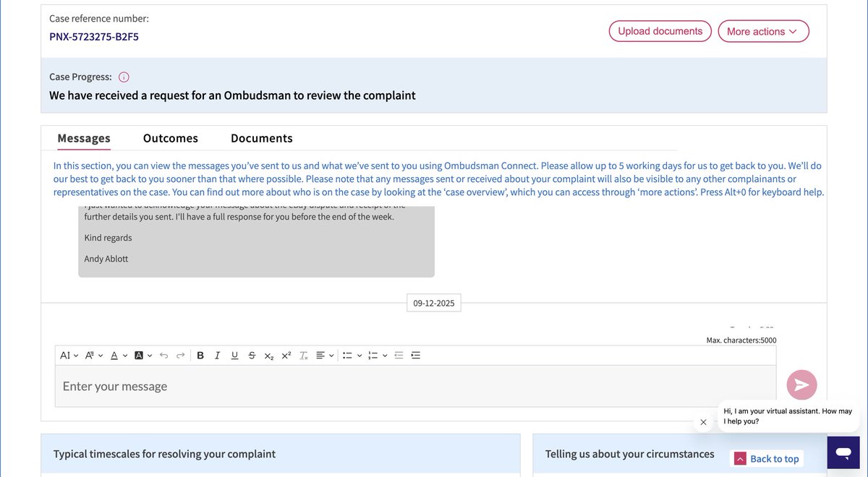The image size is (868, 477).
Task: Select the Bold formatting icon
Action: point(200,355)
